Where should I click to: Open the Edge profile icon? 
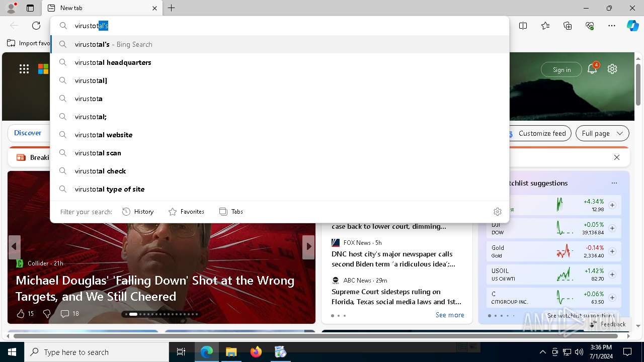click(x=11, y=8)
